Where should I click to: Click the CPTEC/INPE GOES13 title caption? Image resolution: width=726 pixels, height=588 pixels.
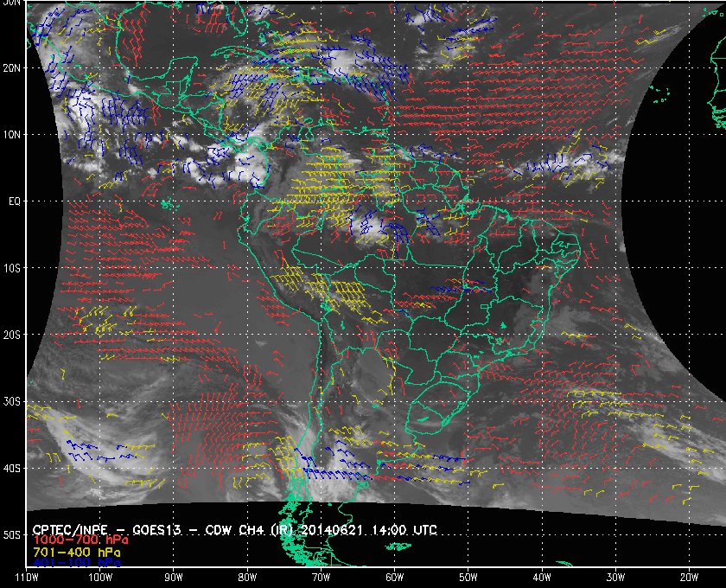(234, 529)
